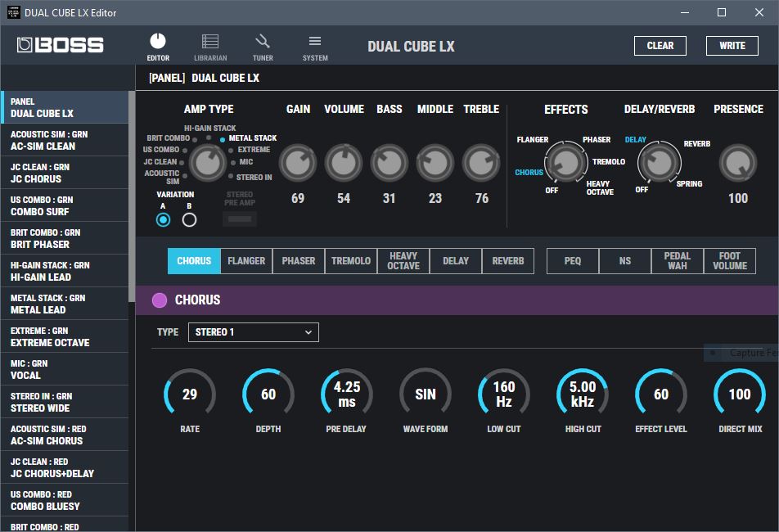Switch to the LIBRARIAN view

210,45
